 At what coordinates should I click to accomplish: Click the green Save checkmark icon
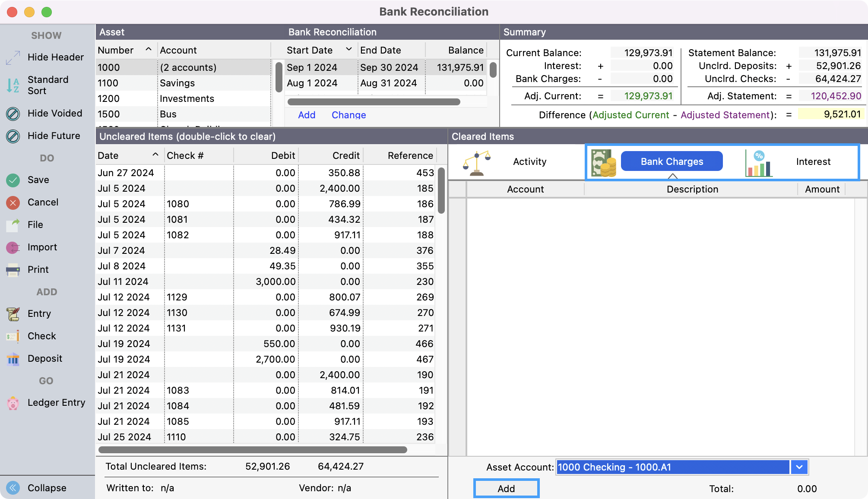13,180
